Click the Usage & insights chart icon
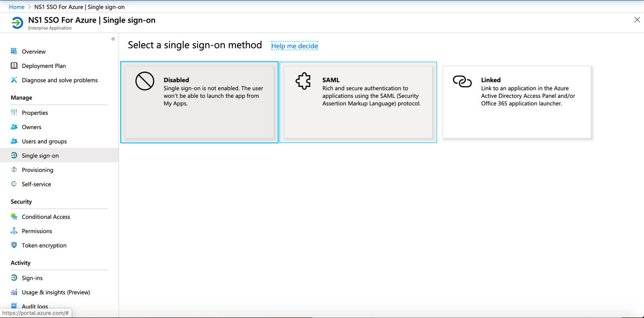The width and height of the screenshot is (644, 318). coord(14,292)
